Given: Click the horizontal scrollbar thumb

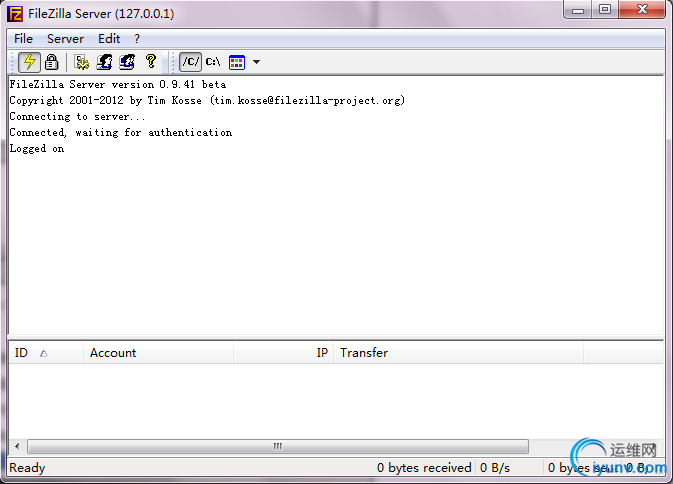Looking at the screenshot, I should pyautogui.click(x=278, y=447).
